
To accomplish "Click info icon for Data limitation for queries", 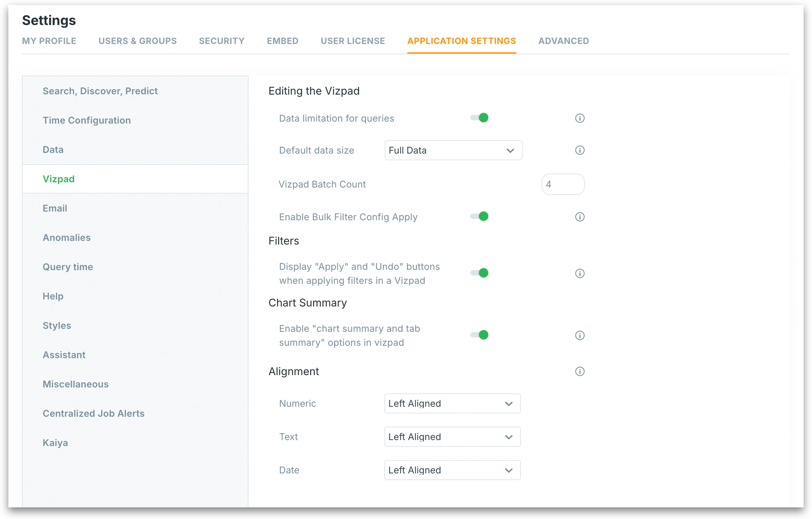I will coord(579,118).
